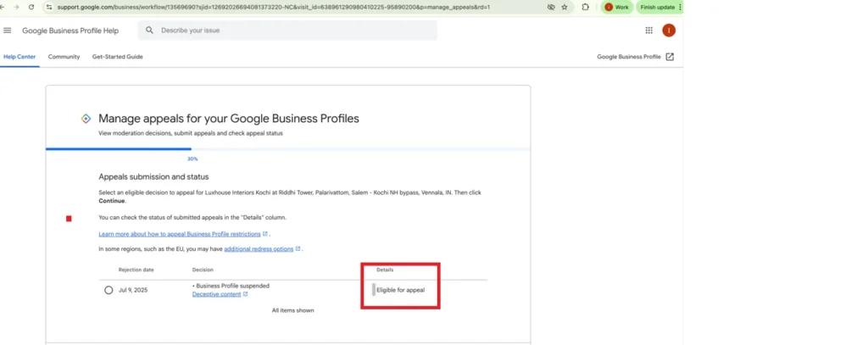Viewport: 868px width, 345px height.
Task: Click the Describe your issue search field
Action: click(x=292, y=31)
